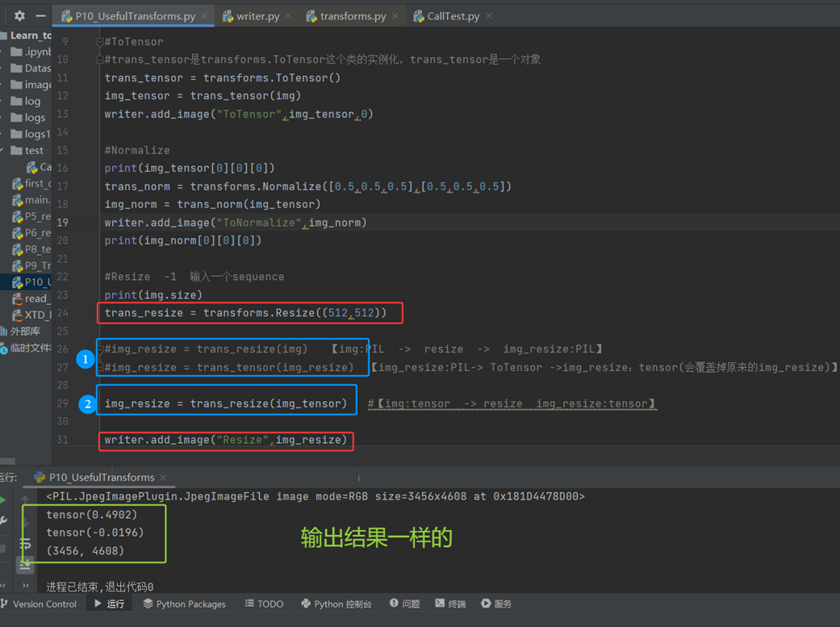Open the Python Packages tool window
Screen dimensions: 840x627
(184, 604)
